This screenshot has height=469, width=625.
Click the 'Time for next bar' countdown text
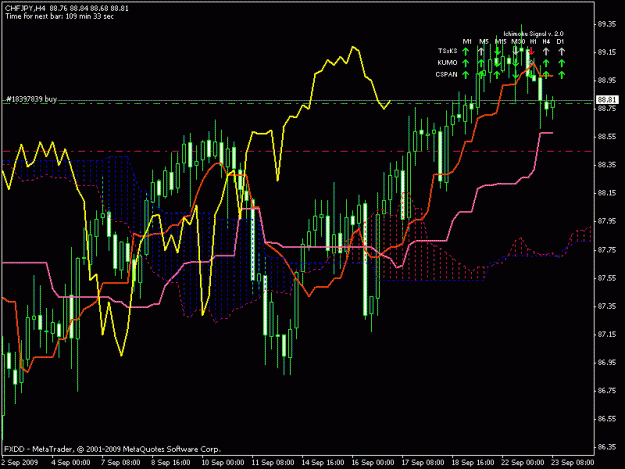59,16
